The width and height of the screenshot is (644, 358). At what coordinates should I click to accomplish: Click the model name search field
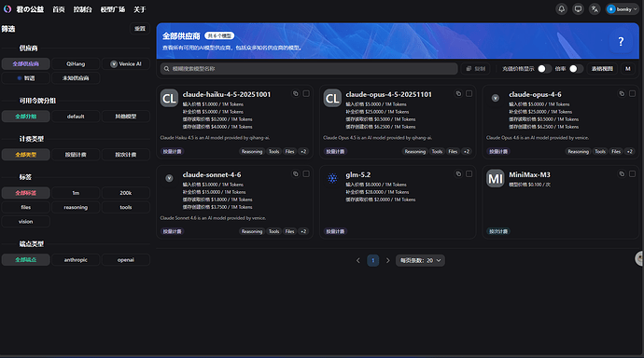click(309, 69)
